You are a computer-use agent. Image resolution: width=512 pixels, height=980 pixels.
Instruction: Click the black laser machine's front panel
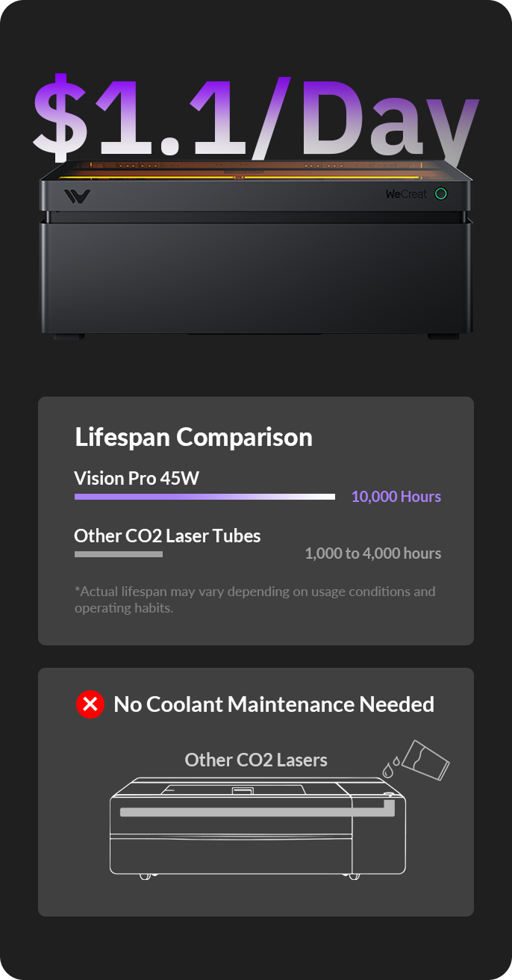(256, 276)
